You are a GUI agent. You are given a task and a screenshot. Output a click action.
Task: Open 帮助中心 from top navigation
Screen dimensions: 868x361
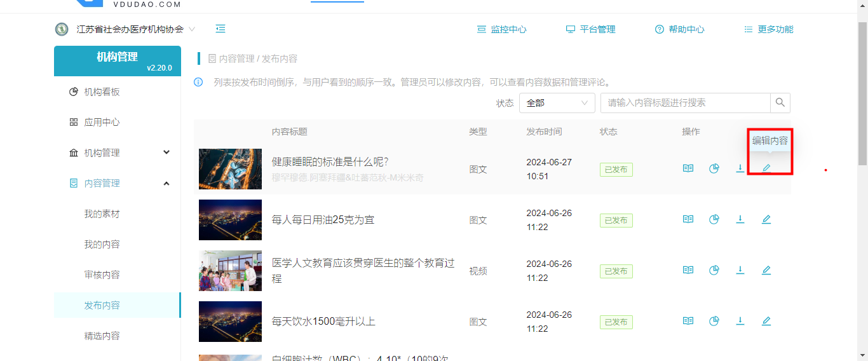click(x=680, y=29)
